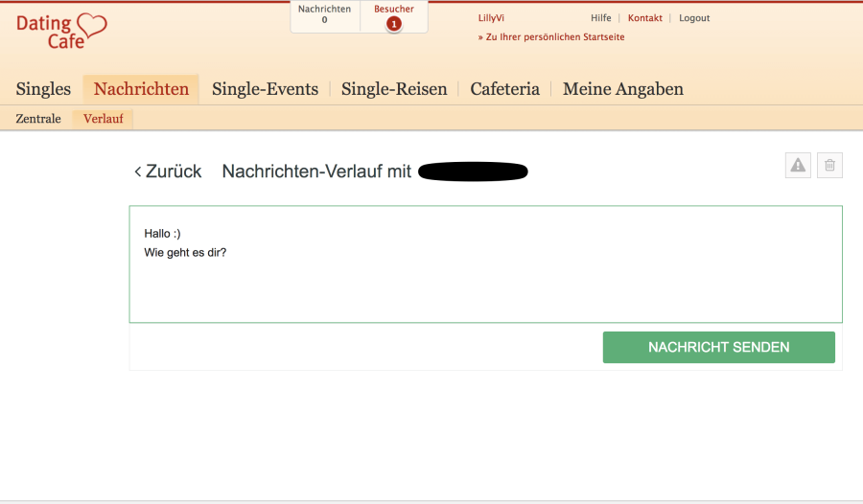This screenshot has width=863, height=504.
Task: Click the 'Hallo :)' text line
Action: 162,233
